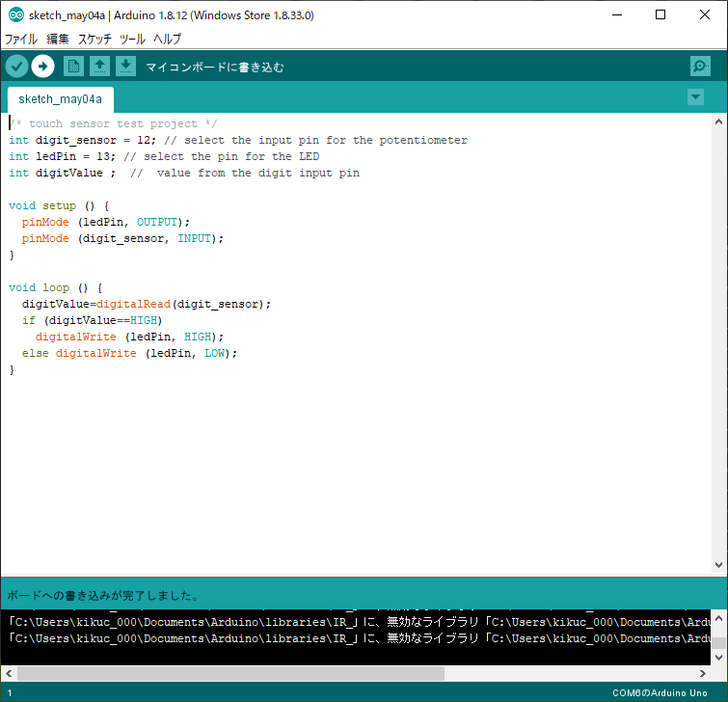This screenshot has height=702, width=728.
Task: Click the console horizontal scrollbar thumb
Action: (x=229, y=673)
